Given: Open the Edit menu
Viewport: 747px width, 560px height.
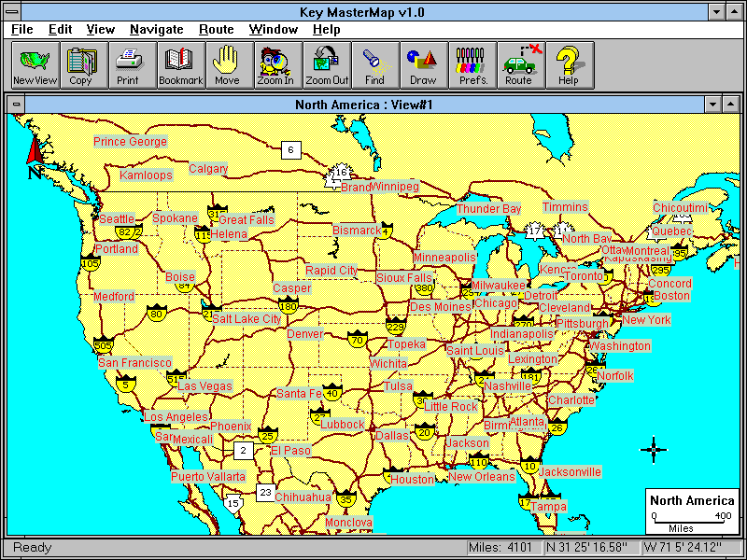Looking at the screenshot, I should click(60, 30).
